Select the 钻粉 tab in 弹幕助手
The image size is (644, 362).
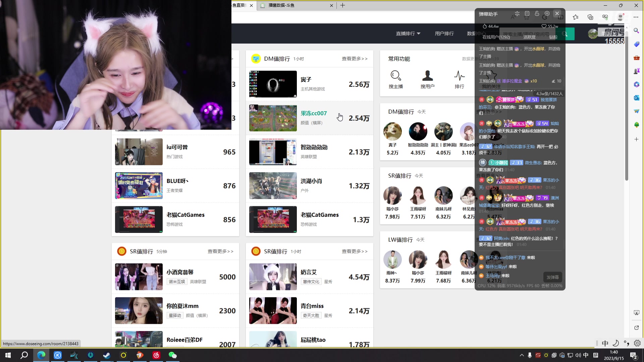(553, 37)
